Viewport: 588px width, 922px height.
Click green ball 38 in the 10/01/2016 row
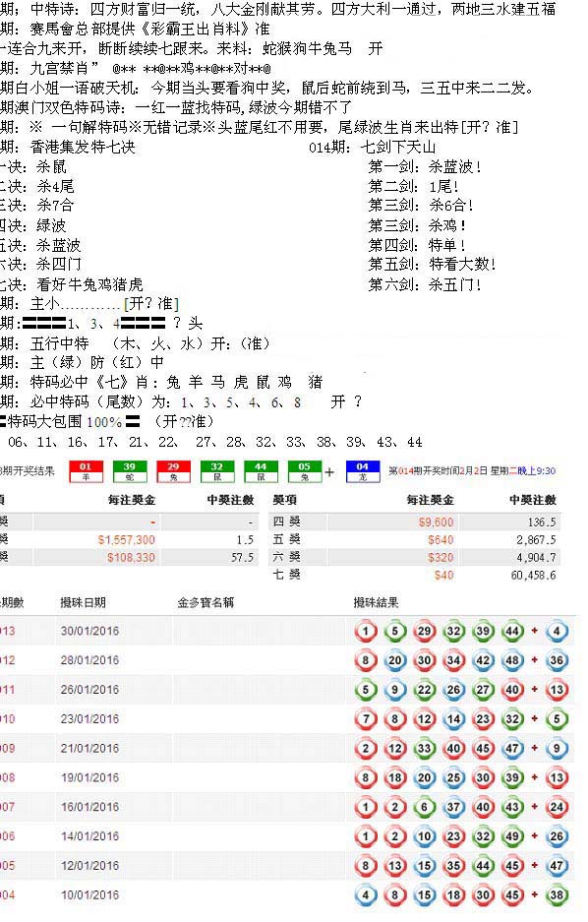point(557,895)
